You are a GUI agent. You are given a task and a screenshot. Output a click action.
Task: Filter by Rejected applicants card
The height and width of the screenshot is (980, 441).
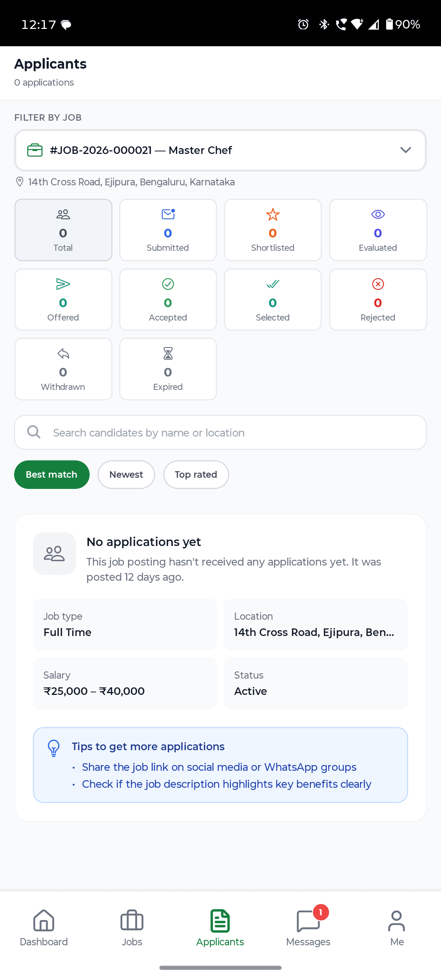(378, 300)
